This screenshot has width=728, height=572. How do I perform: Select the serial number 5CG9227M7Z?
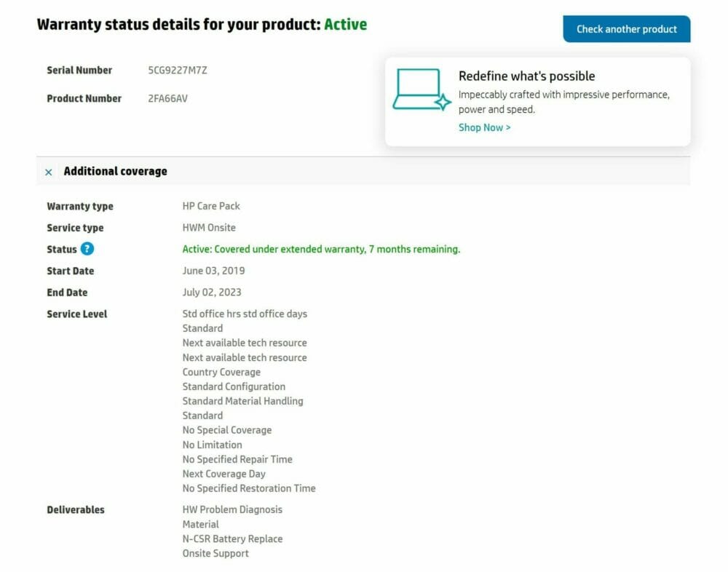[x=178, y=70]
